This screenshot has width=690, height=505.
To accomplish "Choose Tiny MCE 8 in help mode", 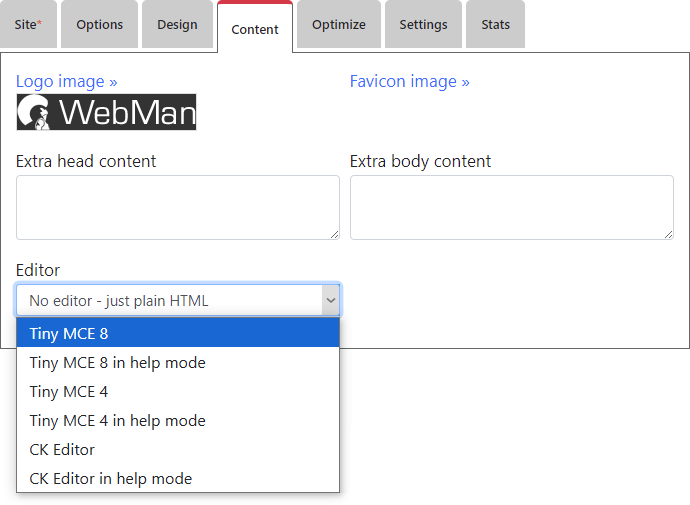I will click(178, 362).
